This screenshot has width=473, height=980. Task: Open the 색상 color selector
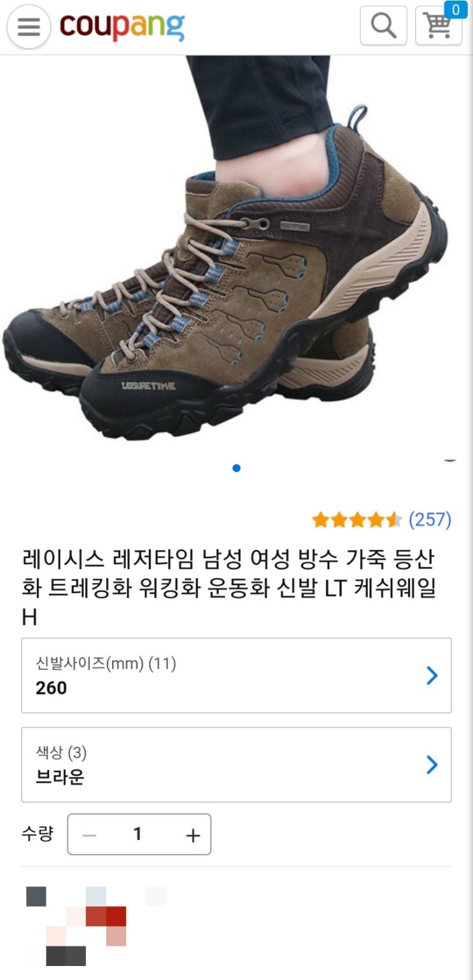[236, 764]
